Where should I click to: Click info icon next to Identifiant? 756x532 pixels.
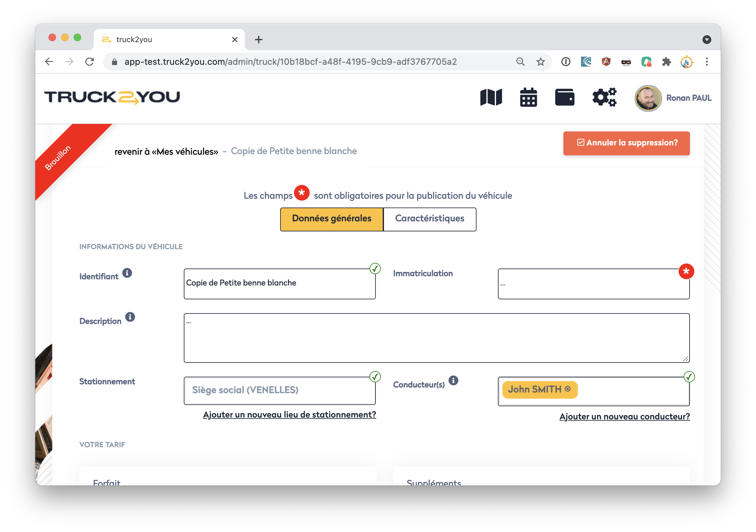click(x=127, y=273)
